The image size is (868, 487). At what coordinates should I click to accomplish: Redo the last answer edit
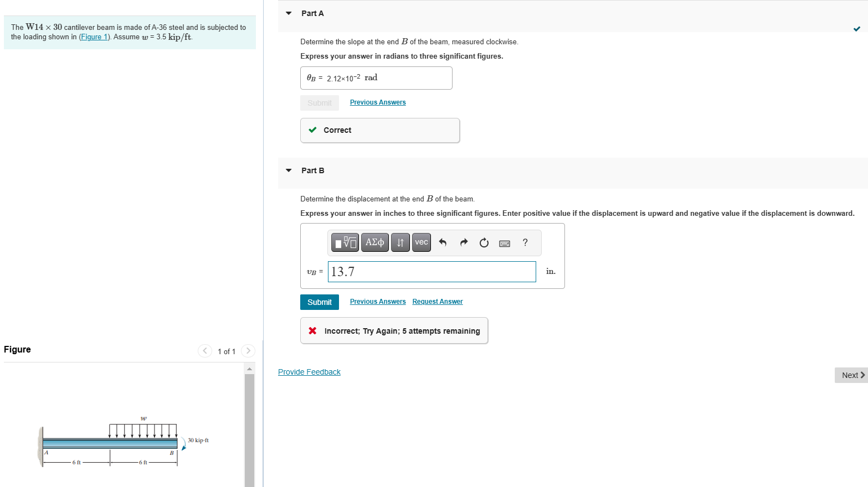[x=464, y=242]
